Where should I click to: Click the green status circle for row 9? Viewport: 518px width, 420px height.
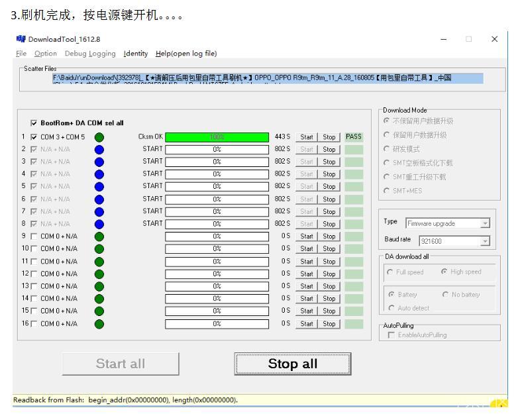pyautogui.click(x=99, y=236)
